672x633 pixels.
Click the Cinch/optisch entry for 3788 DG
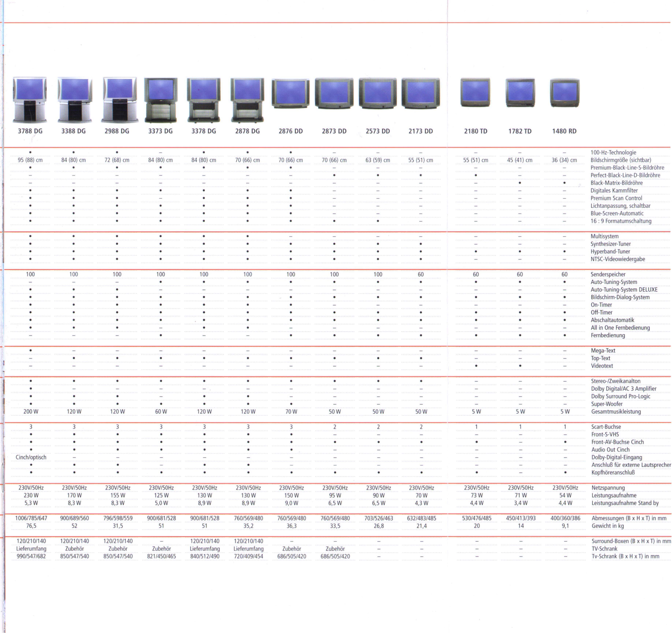(31, 457)
